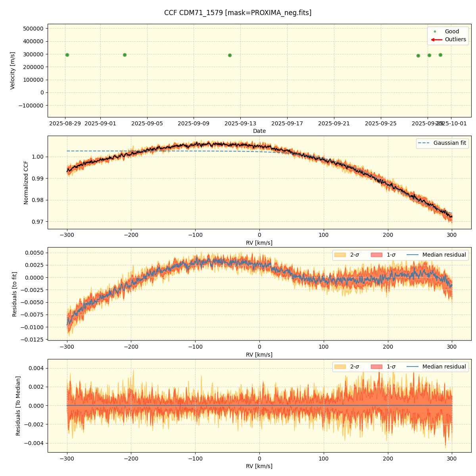Click the 1-σ swatch in Residuals to fit legend
Viewport: 476px width, 476px height.
(376, 255)
